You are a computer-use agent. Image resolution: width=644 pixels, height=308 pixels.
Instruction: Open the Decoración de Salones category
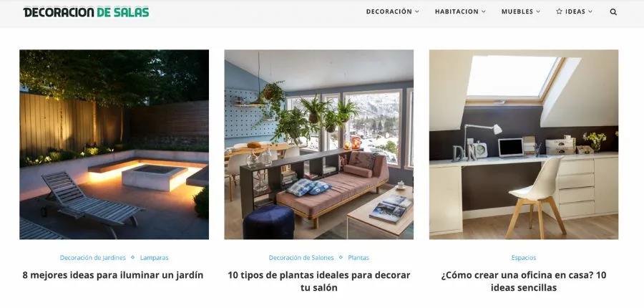coord(301,258)
